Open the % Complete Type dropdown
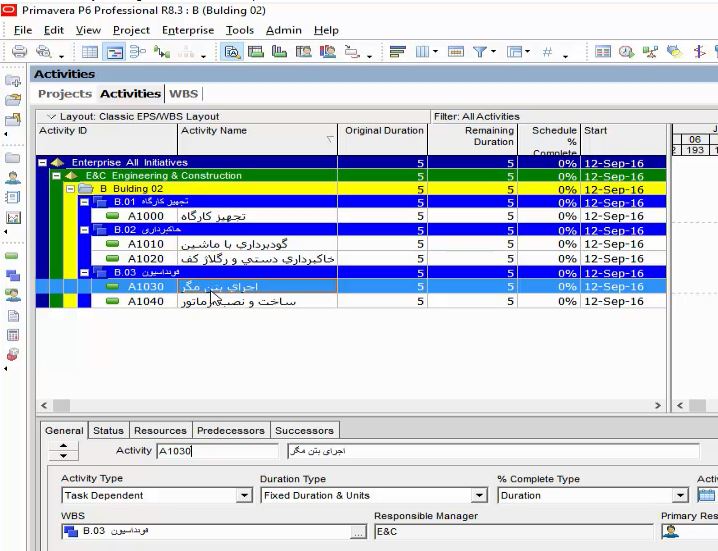The width and height of the screenshot is (718, 551). pyautogui.click(x=680, y=496)
